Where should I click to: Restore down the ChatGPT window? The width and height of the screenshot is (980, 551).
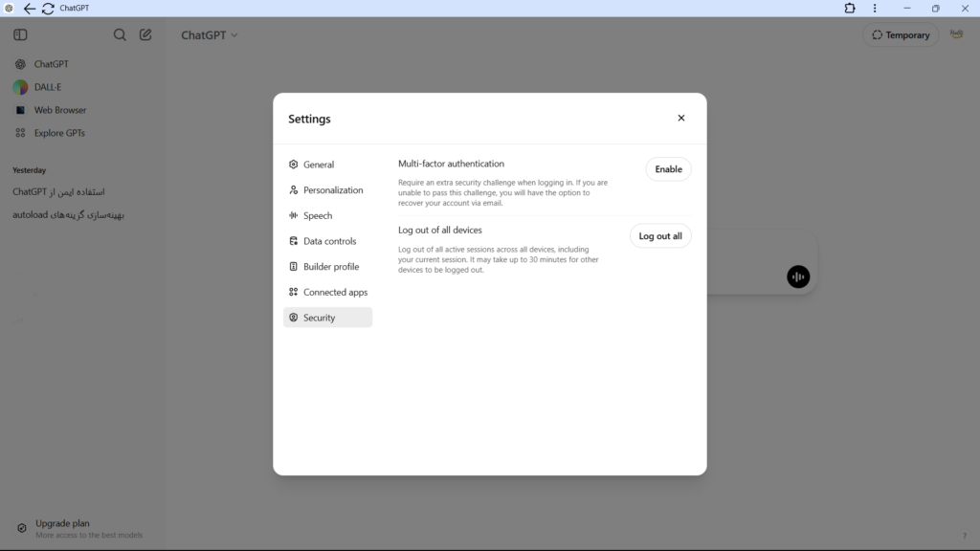[936, 8]
